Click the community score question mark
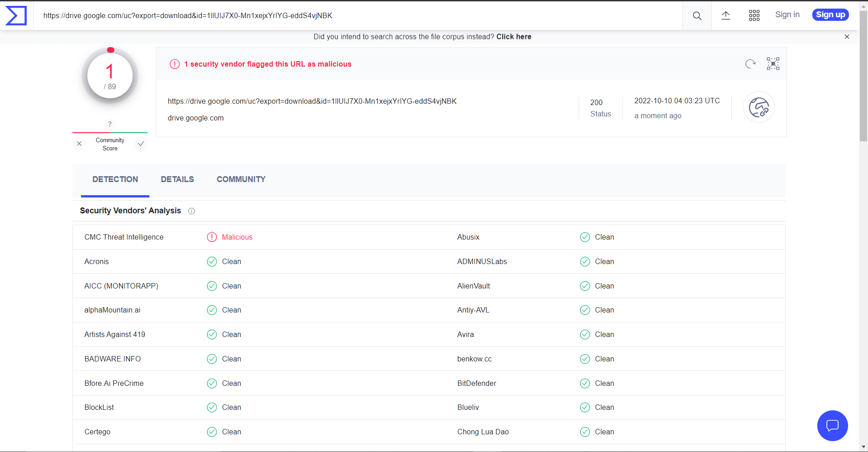The image size is (868, 452). 110,124
